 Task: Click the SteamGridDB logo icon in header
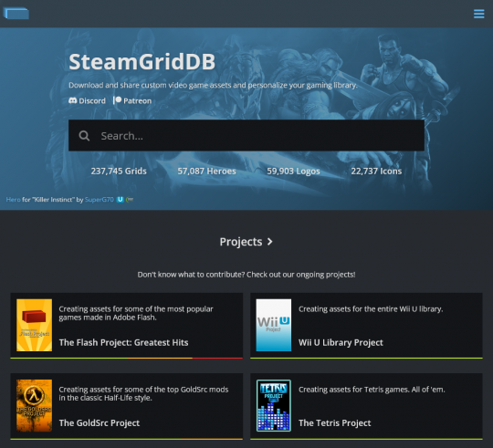16,14
